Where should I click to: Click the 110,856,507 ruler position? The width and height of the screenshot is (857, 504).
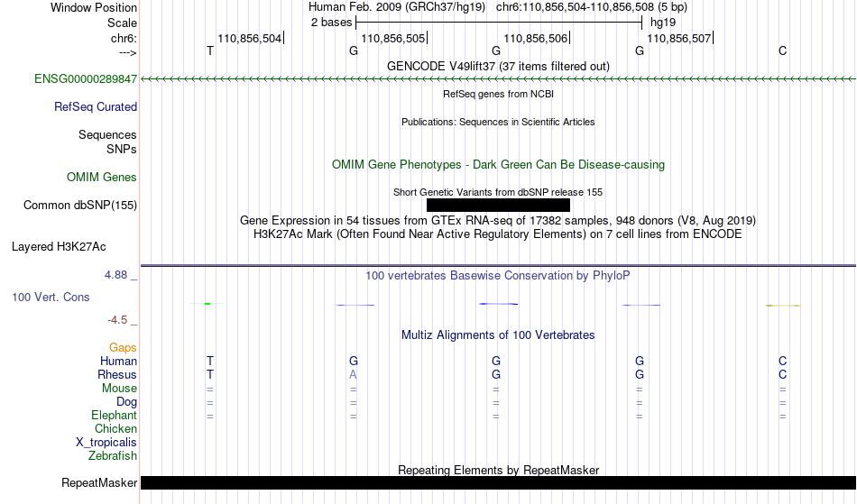678,38
